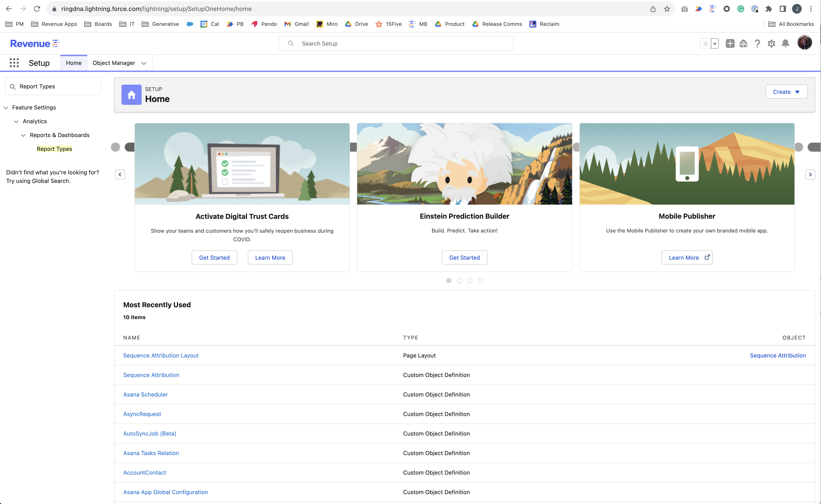Collapse the Feature Settings tree node
Screen dimensions: 821x504
coord(6,108)
